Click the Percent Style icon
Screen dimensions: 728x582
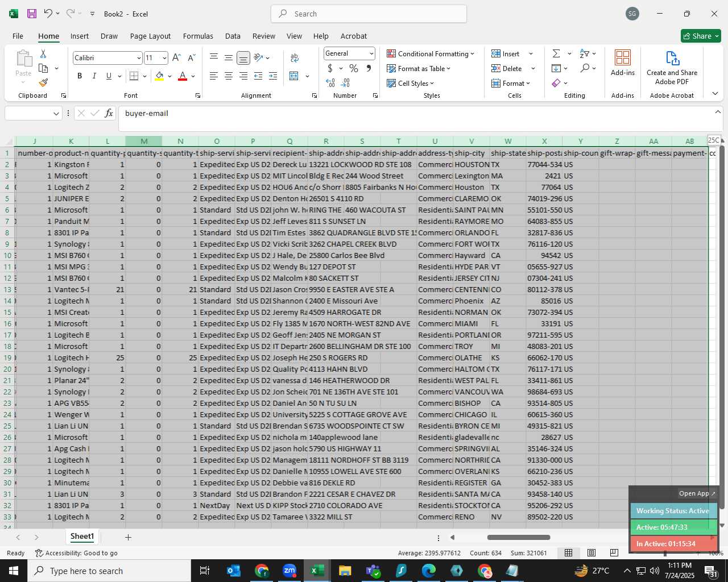[354, 68]
